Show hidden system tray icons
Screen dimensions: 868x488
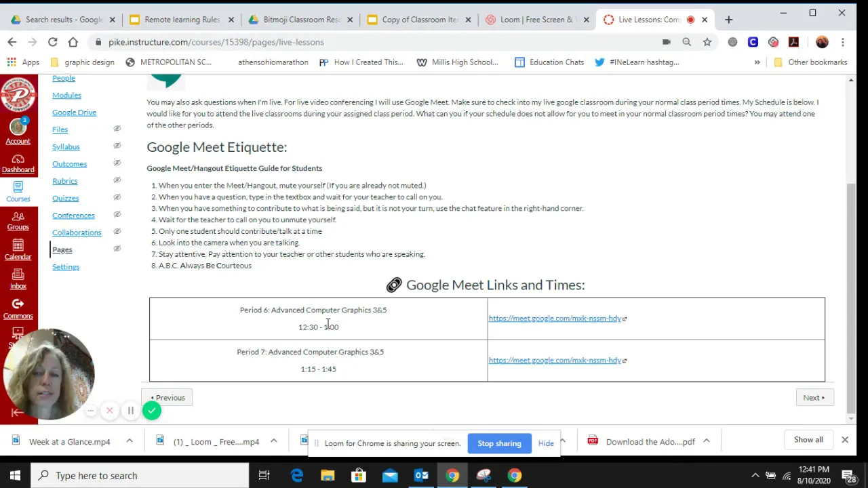pos(755,475)
